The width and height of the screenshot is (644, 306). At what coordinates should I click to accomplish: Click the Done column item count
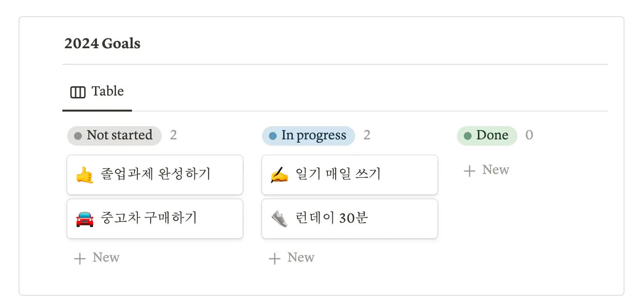click(529, 135)
